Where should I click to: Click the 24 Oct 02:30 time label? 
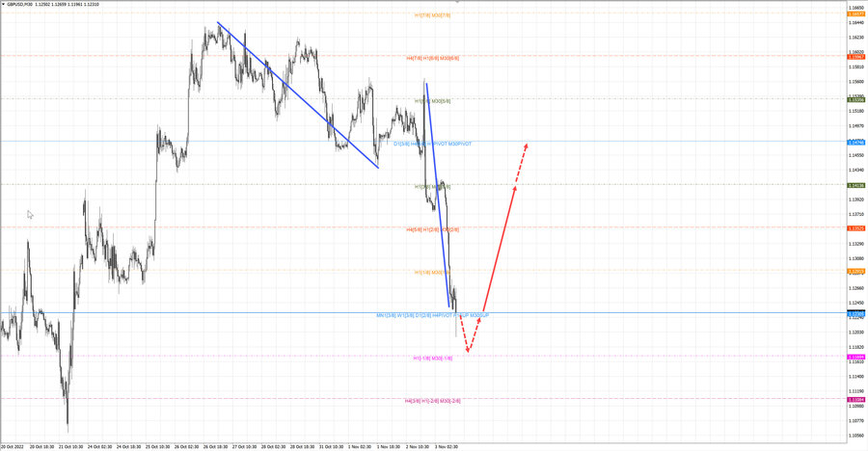click(99, 446)
